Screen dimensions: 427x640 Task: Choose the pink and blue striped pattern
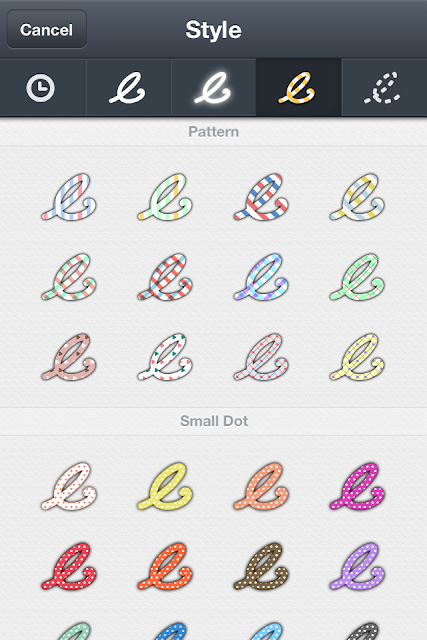[69, 197]
